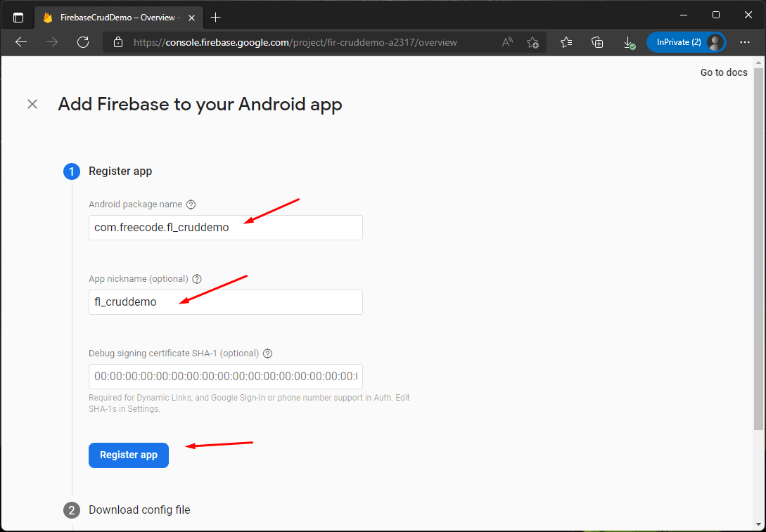
Task: Click the InPrivate profile badge
Action: (x=686, y=42)
